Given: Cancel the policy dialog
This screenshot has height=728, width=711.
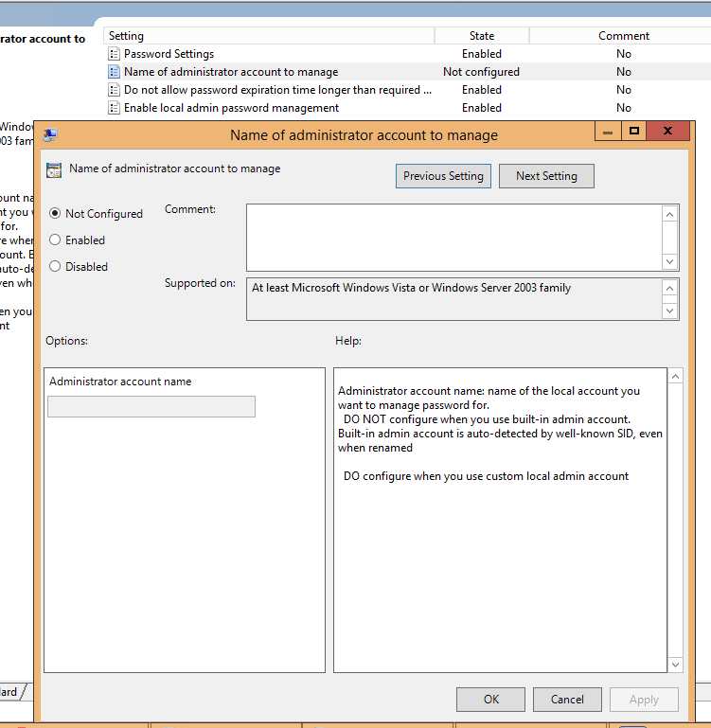Looking at the screenshot, I should (566, 700).
